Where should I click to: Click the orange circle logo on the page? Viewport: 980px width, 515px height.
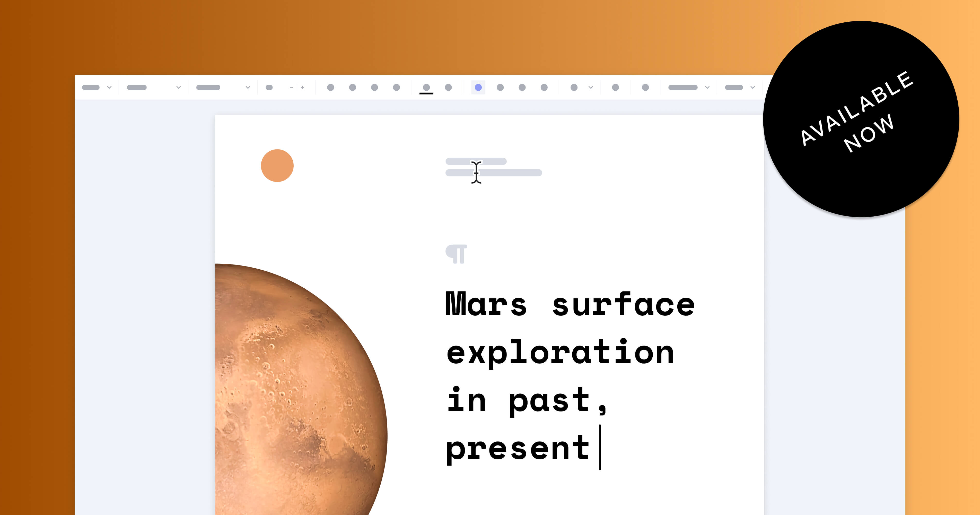[x=277, y=166]
